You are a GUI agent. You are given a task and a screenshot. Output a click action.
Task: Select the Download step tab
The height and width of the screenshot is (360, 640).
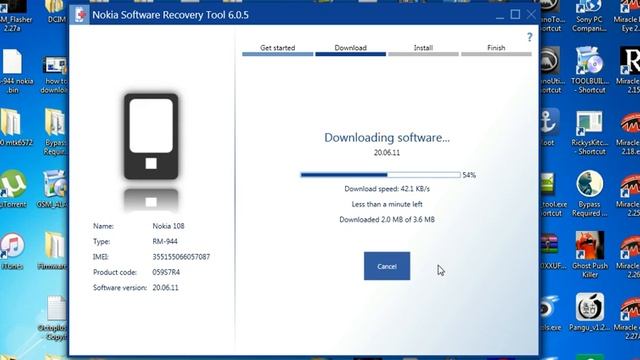[x=350, y=49]
